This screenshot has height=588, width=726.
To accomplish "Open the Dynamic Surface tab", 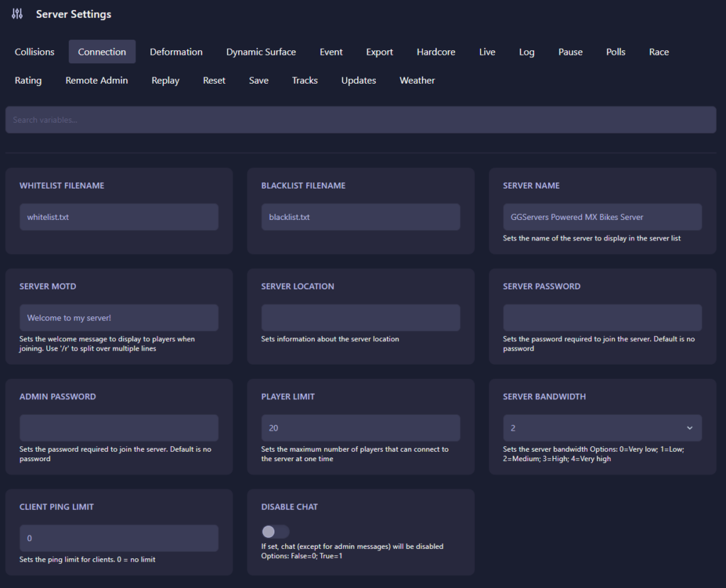I will [x=261, y=52].
